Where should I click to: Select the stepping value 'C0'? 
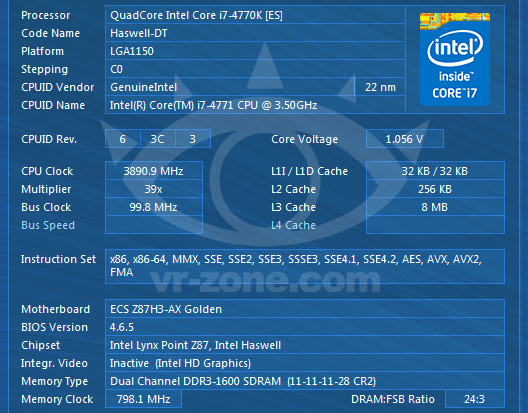click(x=117, y=69)
